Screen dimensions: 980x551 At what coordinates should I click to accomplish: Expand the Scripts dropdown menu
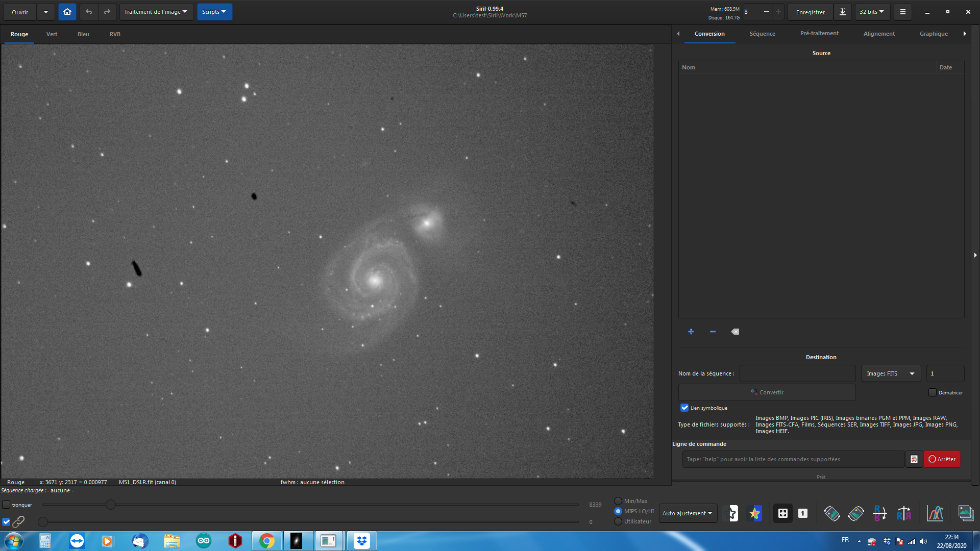pyautogui.click(x=214, y=12)
